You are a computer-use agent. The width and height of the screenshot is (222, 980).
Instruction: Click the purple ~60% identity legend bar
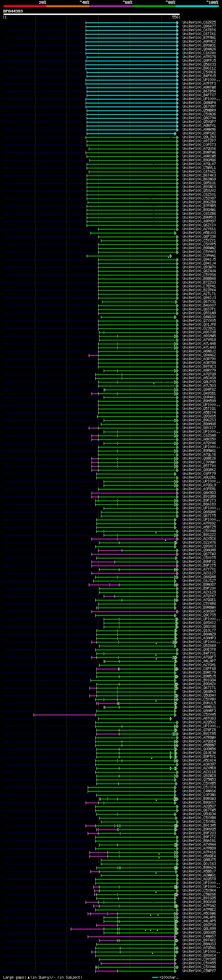[x=111, y=6]
